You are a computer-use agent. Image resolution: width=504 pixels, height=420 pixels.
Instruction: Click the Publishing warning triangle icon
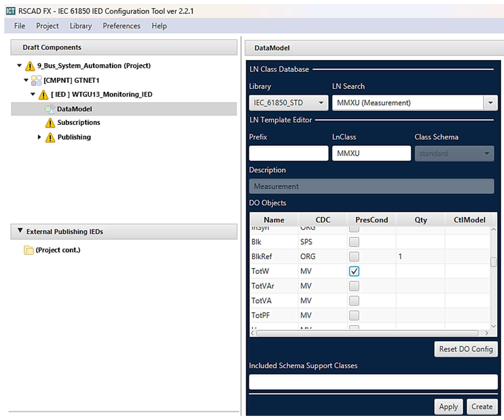(50, 137)
